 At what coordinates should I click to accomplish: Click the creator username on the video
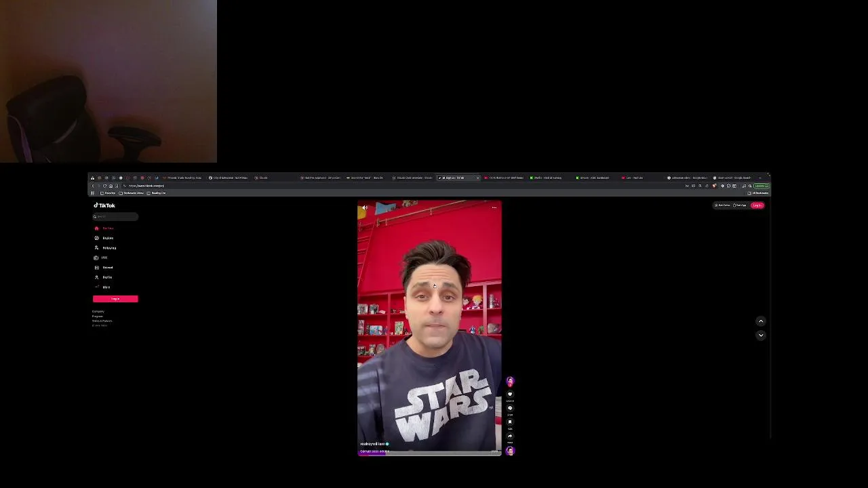[x=372, y=444]
